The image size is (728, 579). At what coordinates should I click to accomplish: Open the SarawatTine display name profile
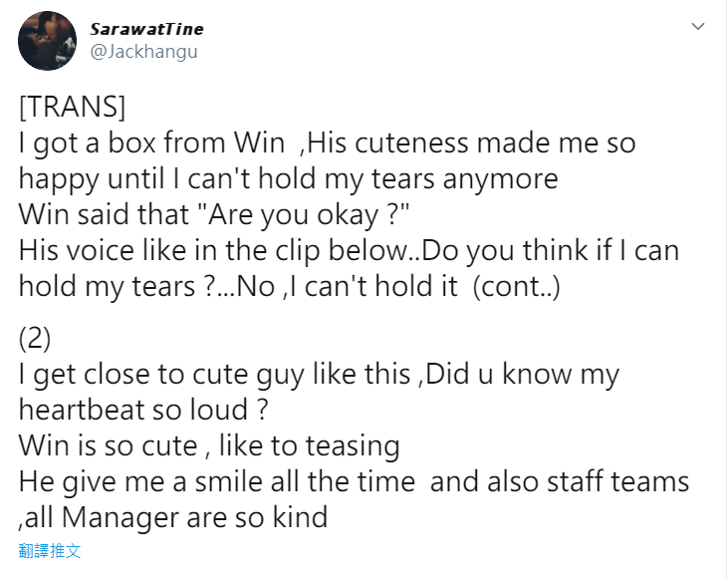(x=146, y=29)
